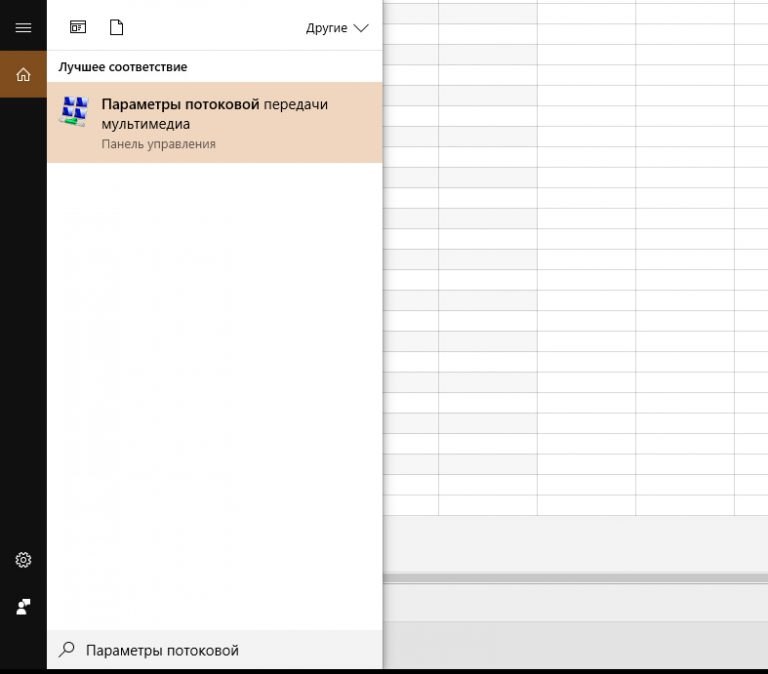Open Settings gear in search sidebar
This screenshot has width=768, height=674.
point(23,560)
